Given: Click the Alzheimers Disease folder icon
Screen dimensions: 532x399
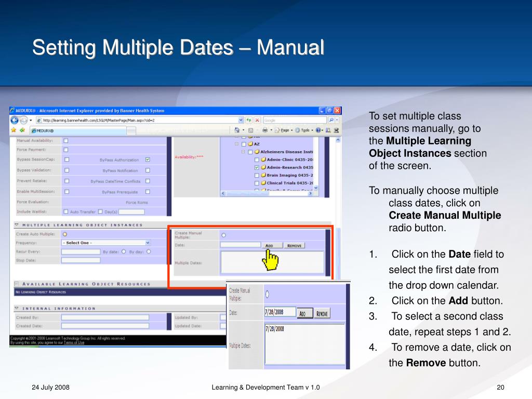Looking at the screenshot, I should (257, 152).
